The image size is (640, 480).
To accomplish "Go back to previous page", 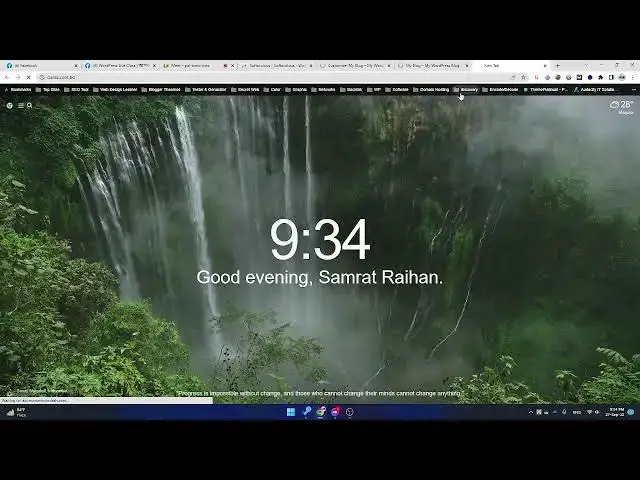I will (x=7, y=77).
